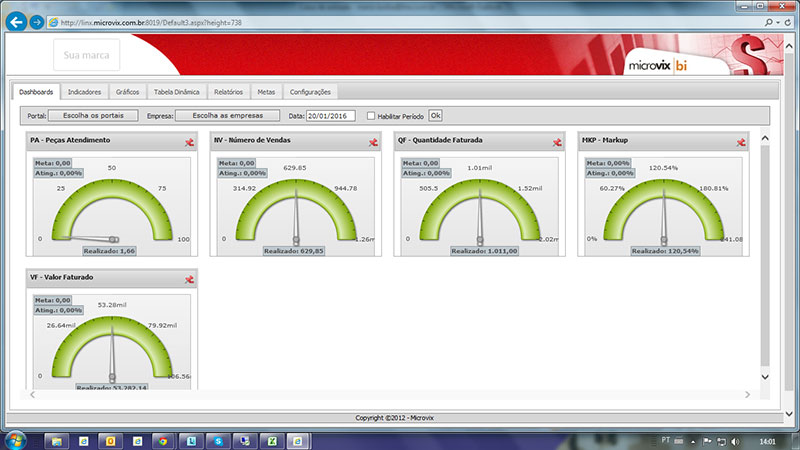Screen dimensions: 800x450
Task: Click the browser forward arrow button
Action: tap(37, 21)
